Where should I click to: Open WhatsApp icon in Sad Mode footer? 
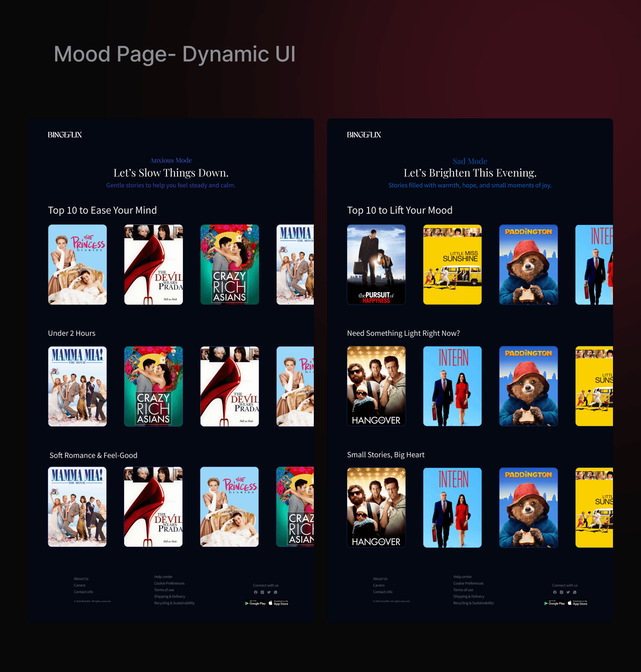pyautogui.click(x=575, y=592)
